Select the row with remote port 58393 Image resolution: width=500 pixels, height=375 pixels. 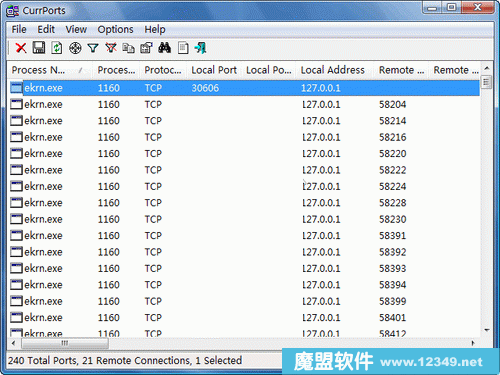tap(244, 268)
